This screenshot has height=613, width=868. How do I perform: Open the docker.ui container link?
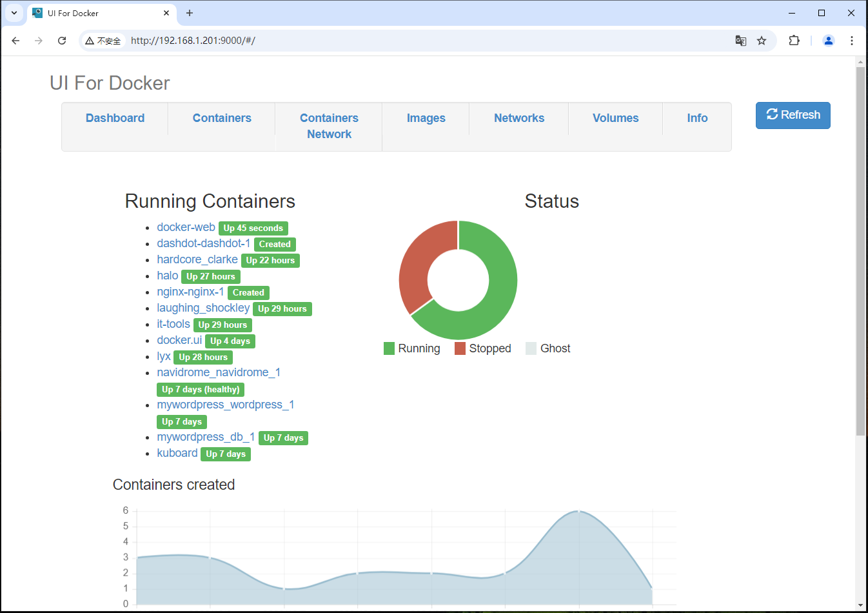point(179,340)
